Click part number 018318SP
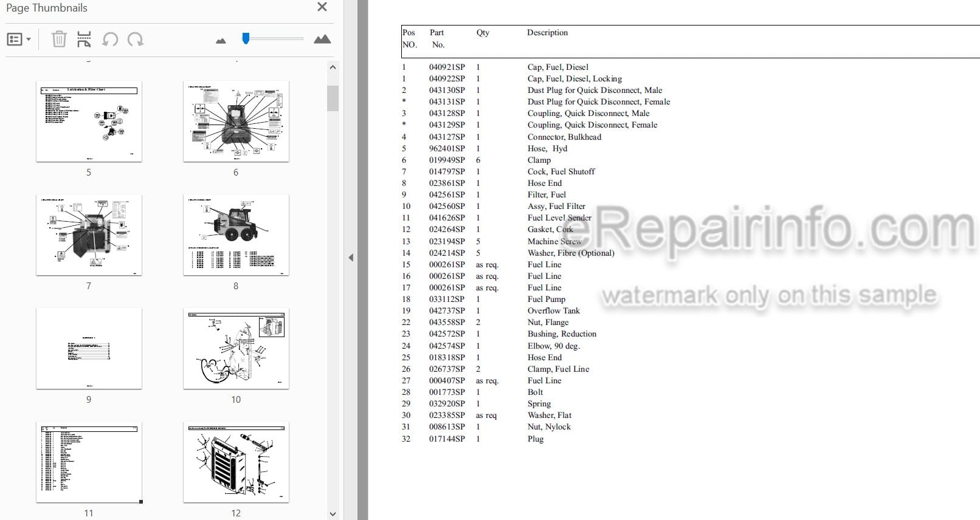The image size is (980, 520). [x=447, y=358]
